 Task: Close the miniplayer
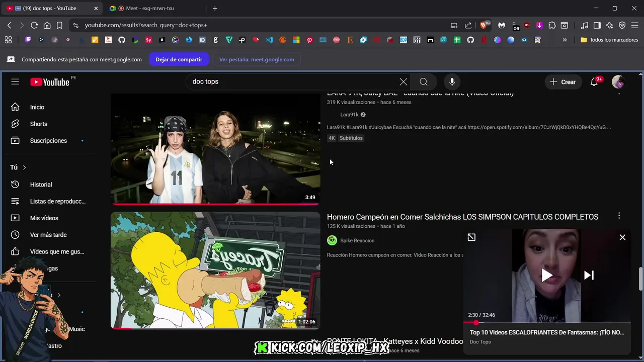[x=622, y=237]
